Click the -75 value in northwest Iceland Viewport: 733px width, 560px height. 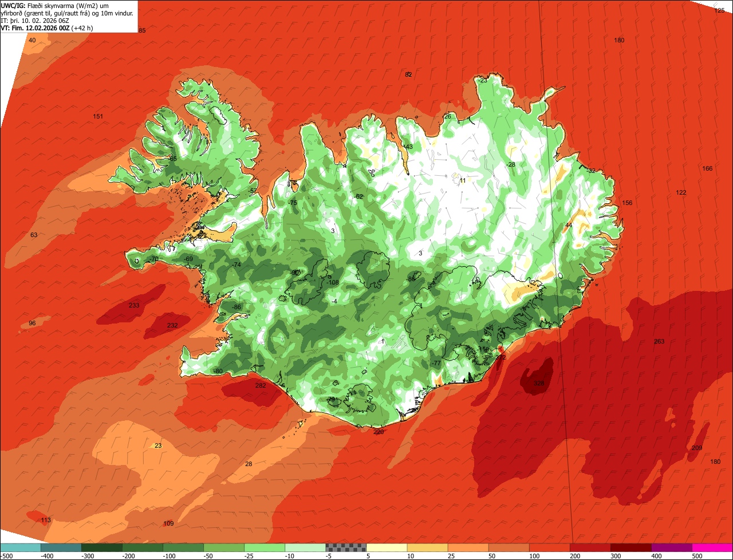[x=293, y=203]
